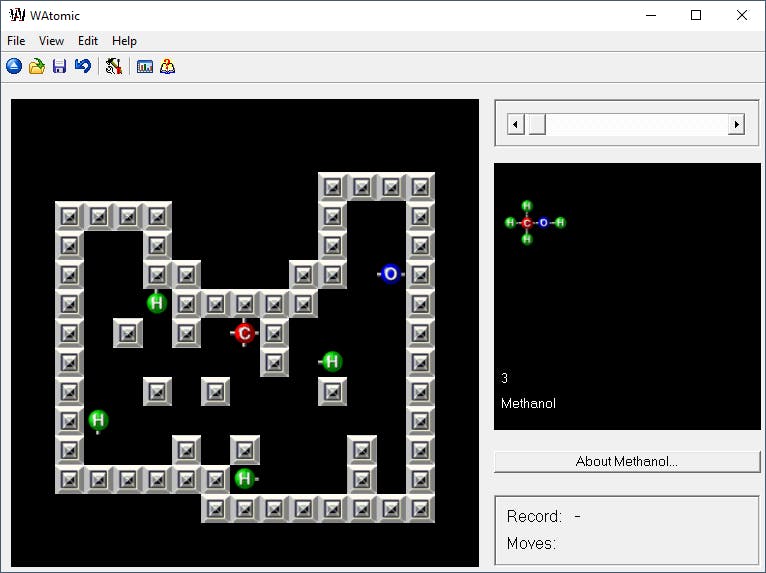Click About Methanol button
The image size is (766, 573).
click(x=627, y=461)
